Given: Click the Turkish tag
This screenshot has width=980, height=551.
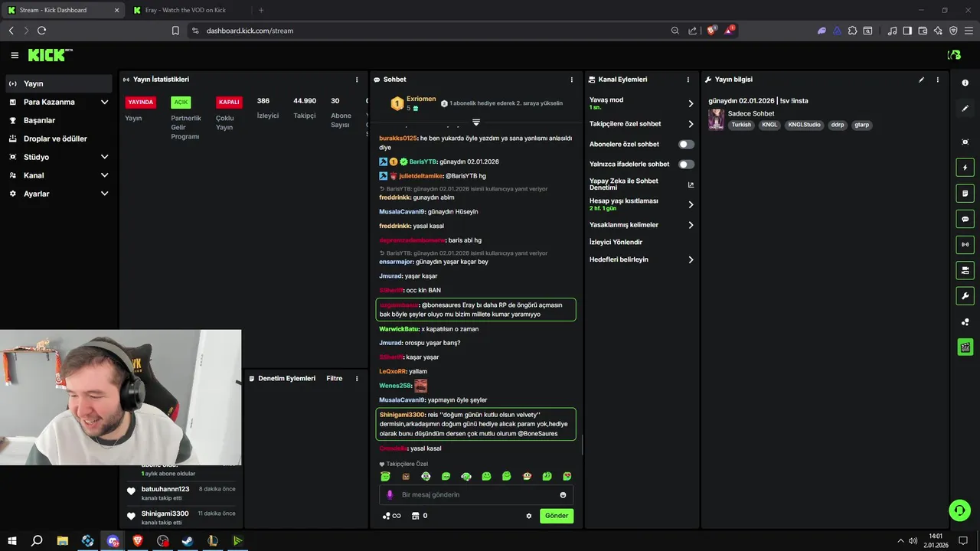Looking at the screenshot, I should click(x=741, y=125).
